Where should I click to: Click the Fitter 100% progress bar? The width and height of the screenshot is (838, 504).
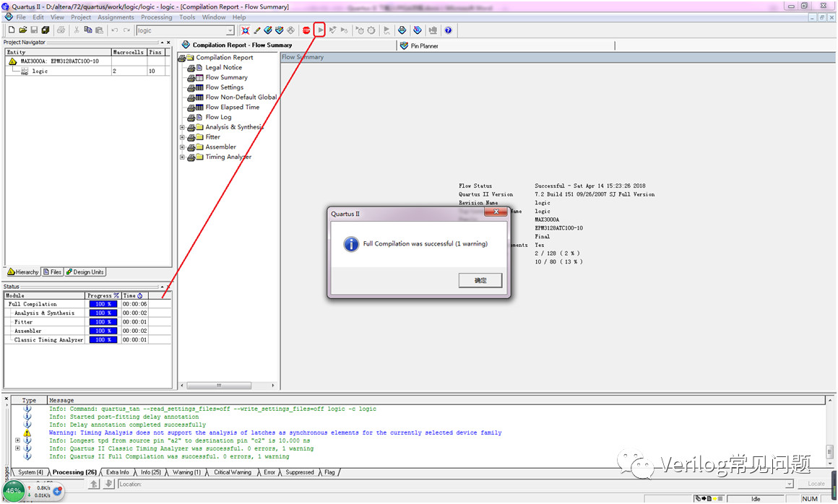103,322
